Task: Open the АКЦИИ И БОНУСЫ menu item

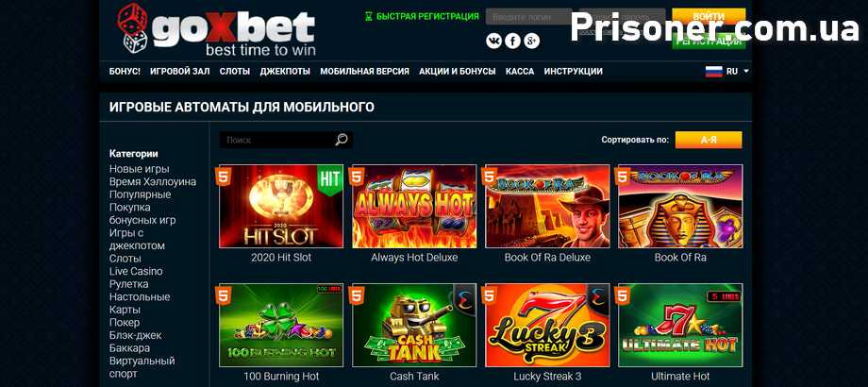Action: (x=458, y=72)
